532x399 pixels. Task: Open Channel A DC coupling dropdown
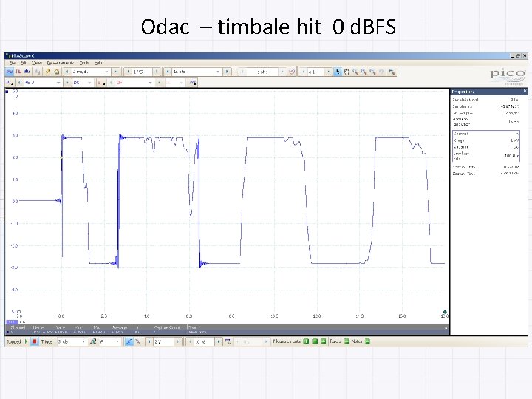pos(82,83)
